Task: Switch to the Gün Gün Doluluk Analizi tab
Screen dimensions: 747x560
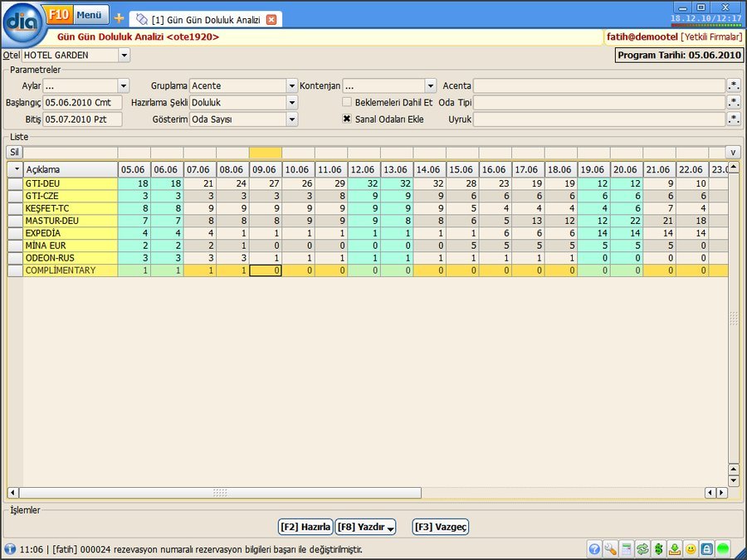Action: [206, 20]
